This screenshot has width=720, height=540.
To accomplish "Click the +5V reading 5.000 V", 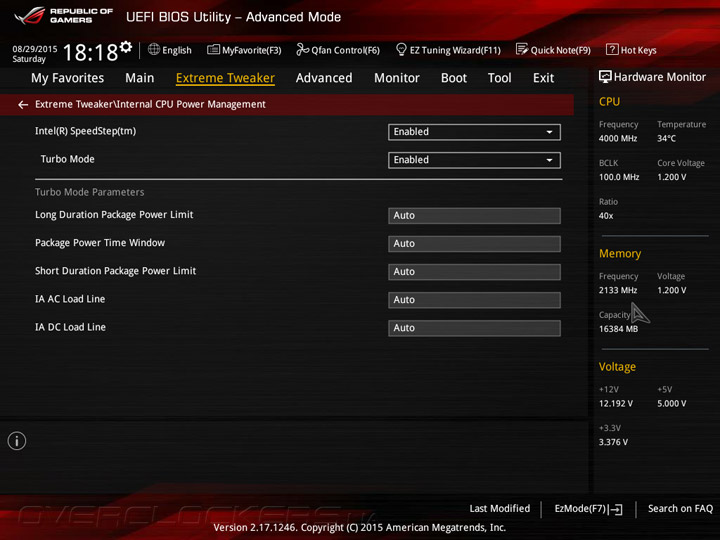I will [671, 404].
